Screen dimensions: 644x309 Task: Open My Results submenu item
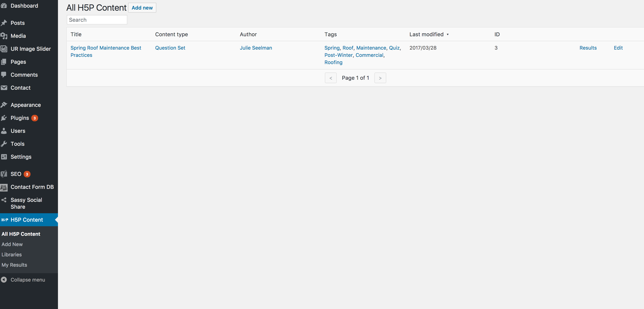14,265
